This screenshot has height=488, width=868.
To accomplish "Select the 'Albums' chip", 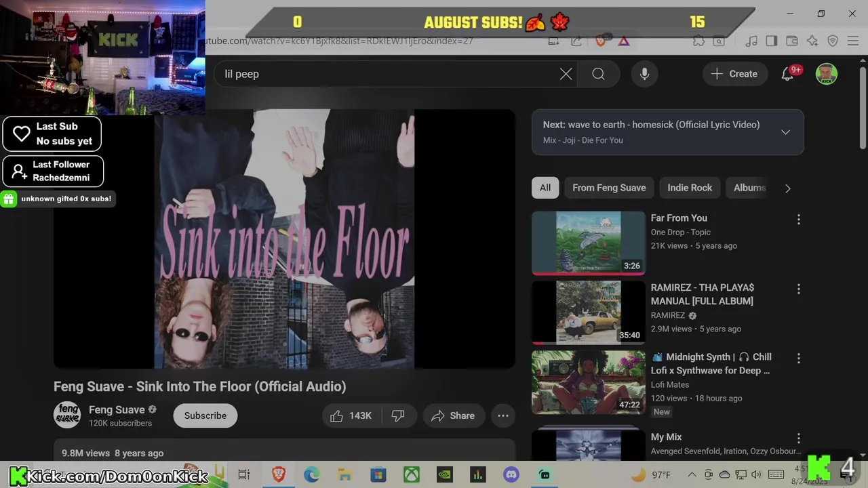I will click(x=749, y=188).
